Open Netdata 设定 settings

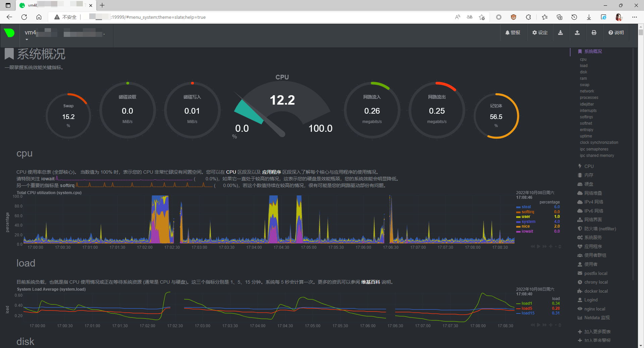pos(539,33)
